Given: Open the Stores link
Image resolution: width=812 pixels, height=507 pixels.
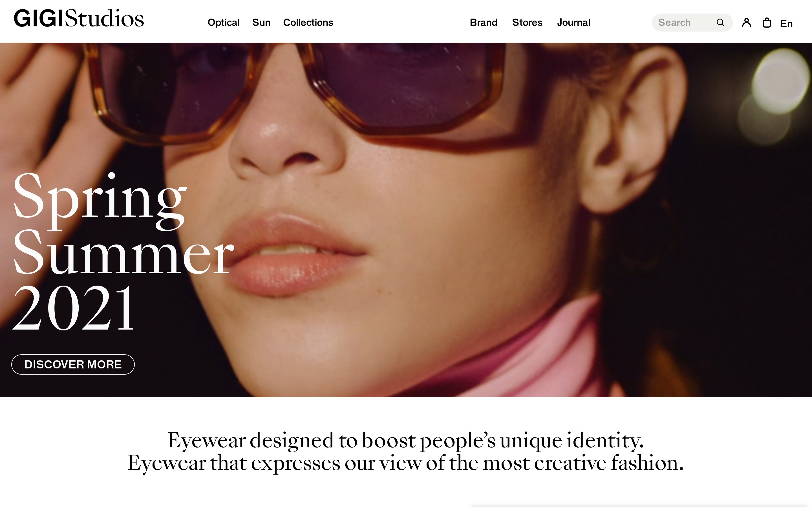Looking at the screenshot, I should [x=527, y=23].
